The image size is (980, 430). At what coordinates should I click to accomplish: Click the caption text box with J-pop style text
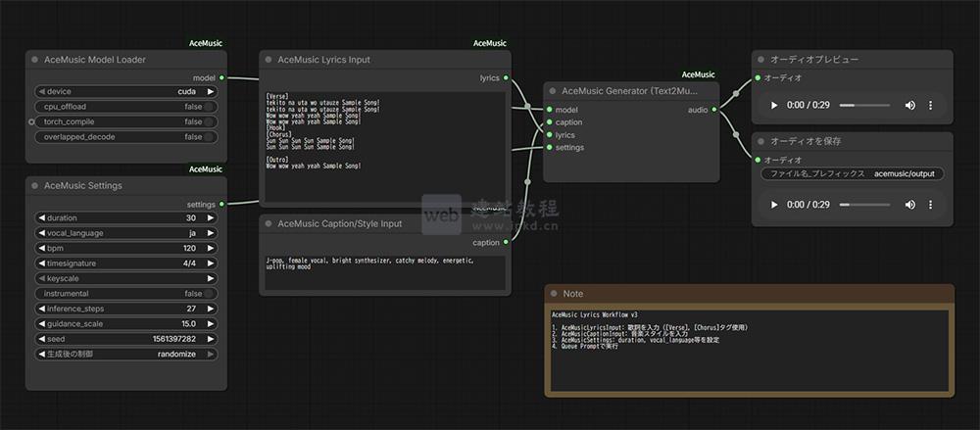383,273
